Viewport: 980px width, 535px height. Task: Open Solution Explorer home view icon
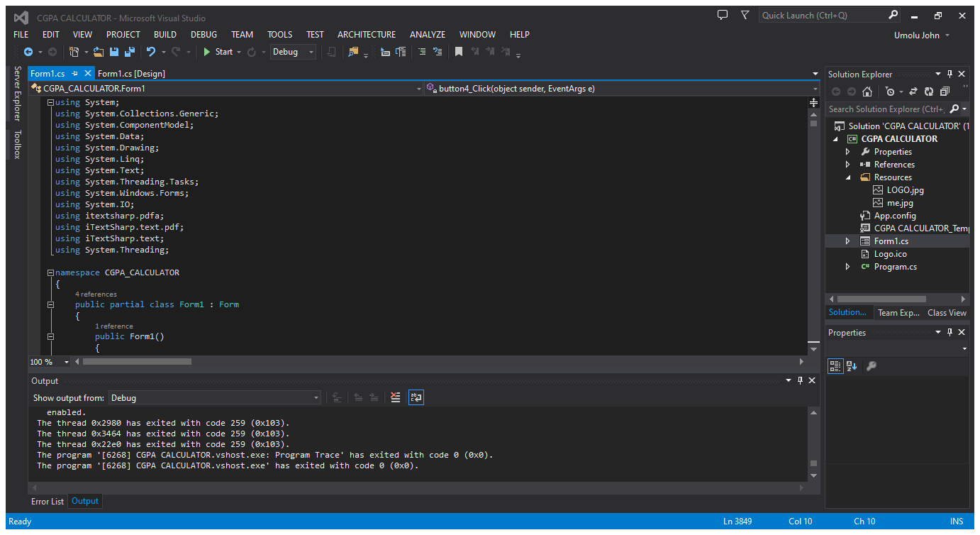[867, 92]
